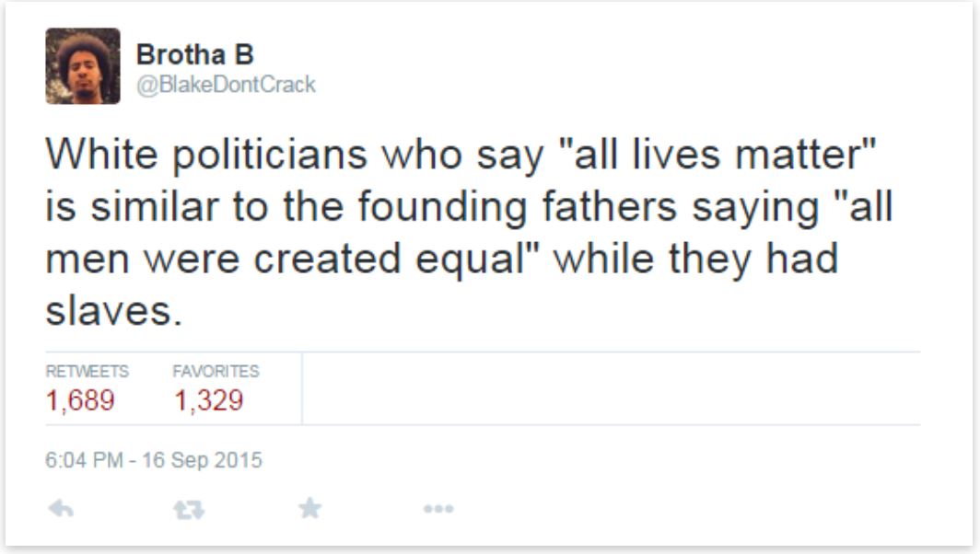Viewport: 980px width, 554px height.
Task: Click the RETWEETS label
Action: point(87,372)
